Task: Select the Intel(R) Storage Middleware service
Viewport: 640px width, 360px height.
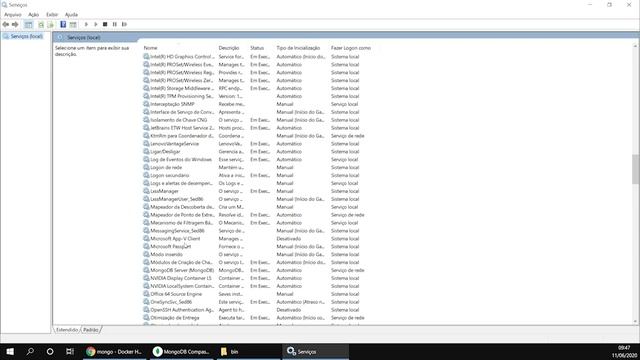Action: (182, 88)
